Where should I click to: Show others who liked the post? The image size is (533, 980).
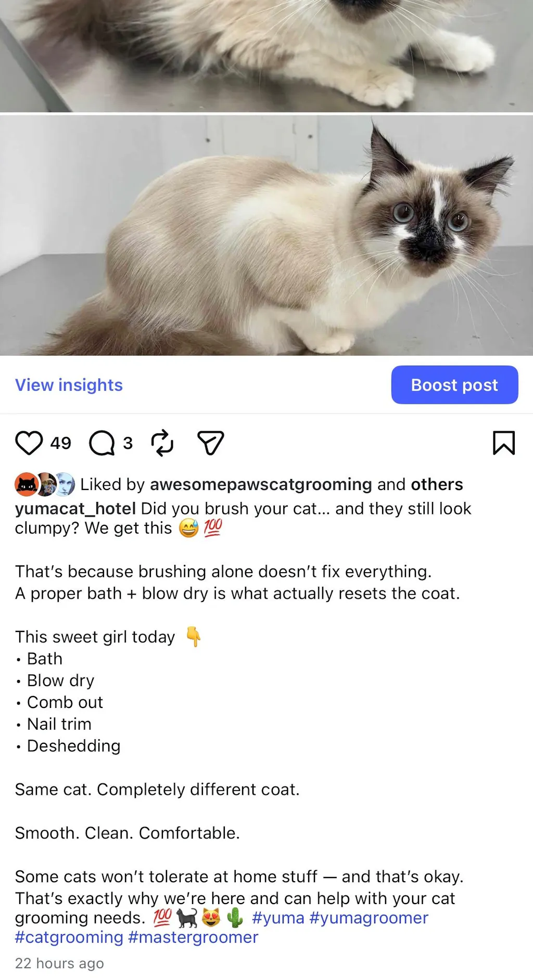pos(437,484)
